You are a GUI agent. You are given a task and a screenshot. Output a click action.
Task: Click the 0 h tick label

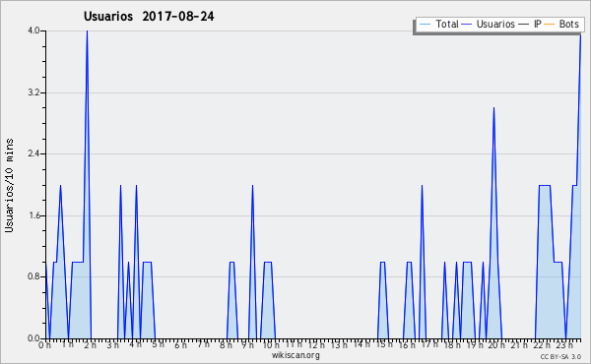point(44,344)
